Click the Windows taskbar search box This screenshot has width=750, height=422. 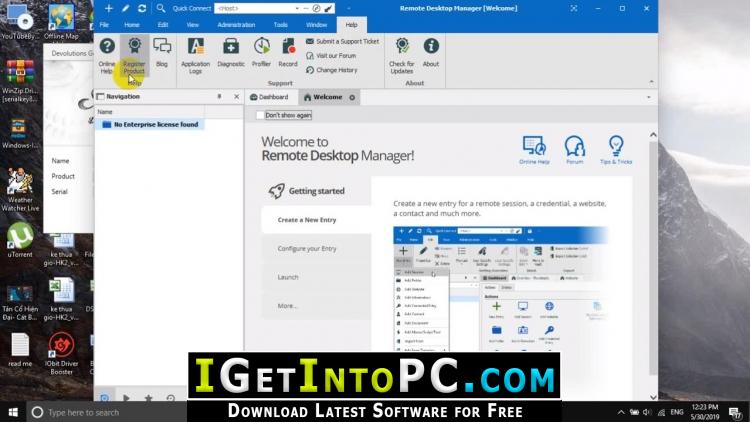(x=105, y=412)
